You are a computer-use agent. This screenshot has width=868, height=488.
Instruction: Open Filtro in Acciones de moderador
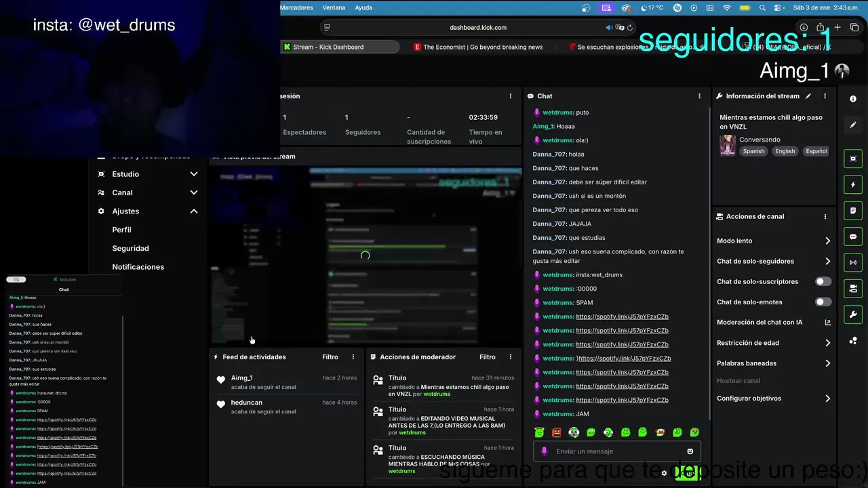coord(487,357)
